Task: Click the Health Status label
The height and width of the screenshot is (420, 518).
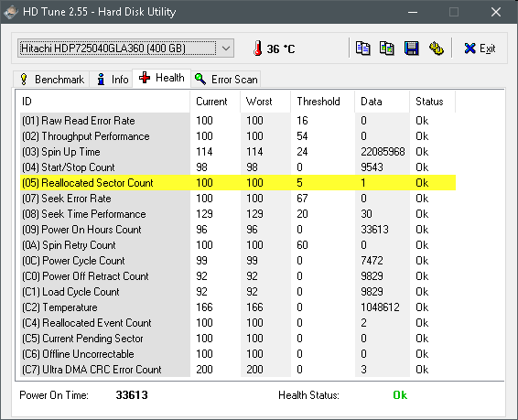Action: 308,395
